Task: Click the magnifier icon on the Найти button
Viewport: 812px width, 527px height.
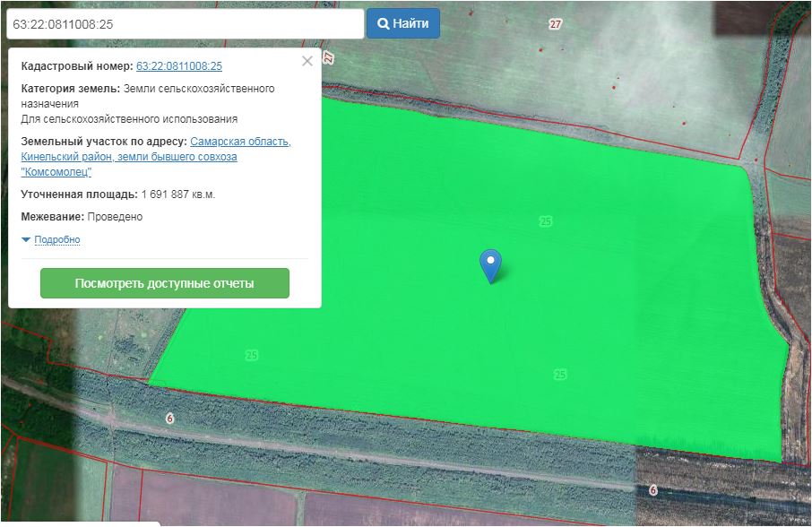Action: tap(383, 23)
